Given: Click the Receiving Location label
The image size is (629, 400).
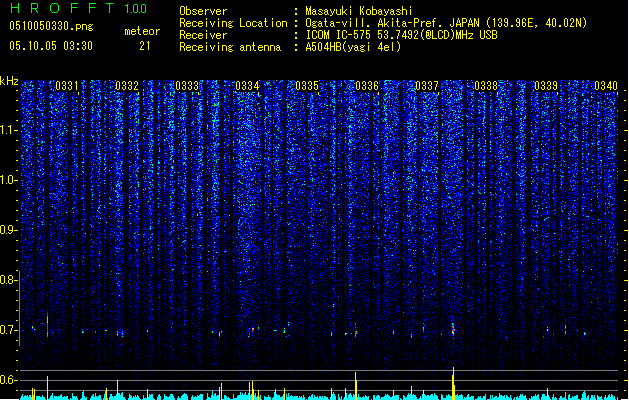Looking at the screenshot, I should [x=233, y=23].
